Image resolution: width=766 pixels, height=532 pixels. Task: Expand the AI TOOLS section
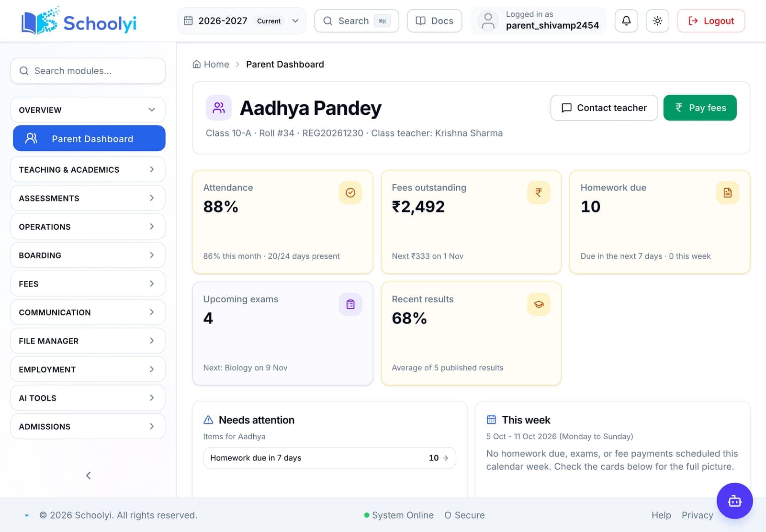click(88, 398)
